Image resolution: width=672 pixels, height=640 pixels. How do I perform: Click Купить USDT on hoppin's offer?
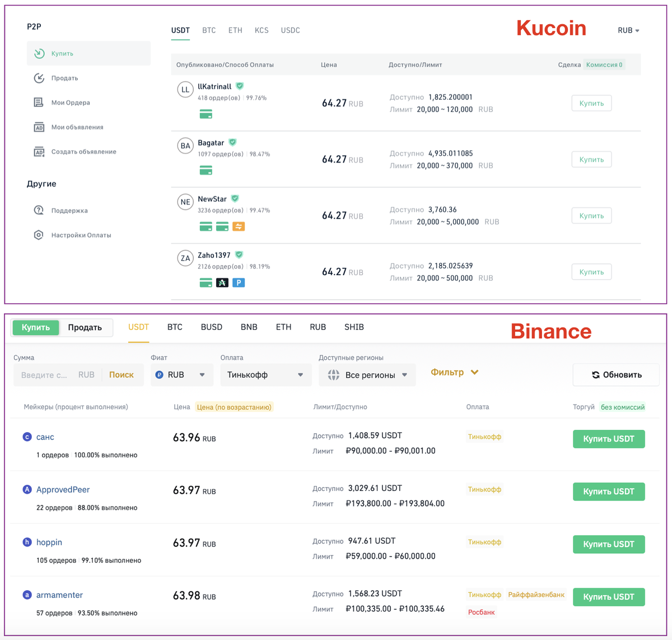[x=609, y=544]
